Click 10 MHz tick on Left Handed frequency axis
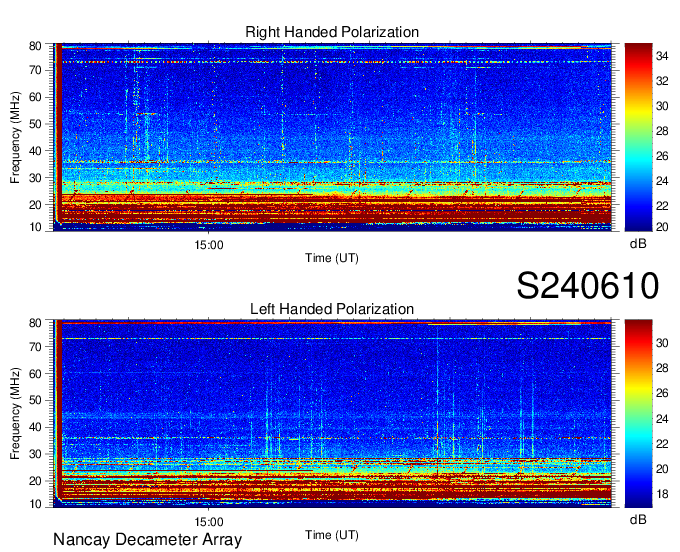The image size is (680, 552). pos(35,504)
